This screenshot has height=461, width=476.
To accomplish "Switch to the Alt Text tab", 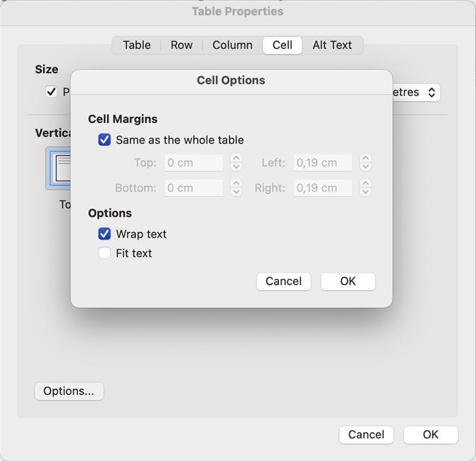I will (x=333, y=45).
